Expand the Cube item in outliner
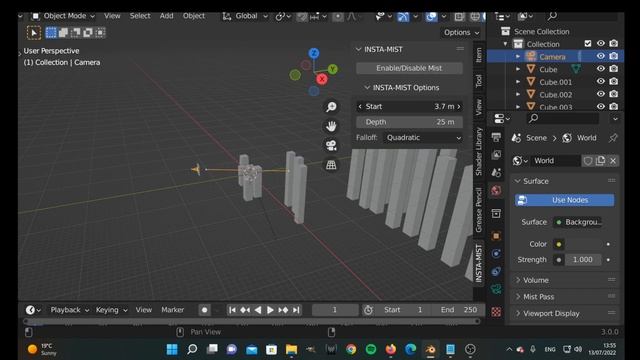640x360 pixels. [518, 69]
